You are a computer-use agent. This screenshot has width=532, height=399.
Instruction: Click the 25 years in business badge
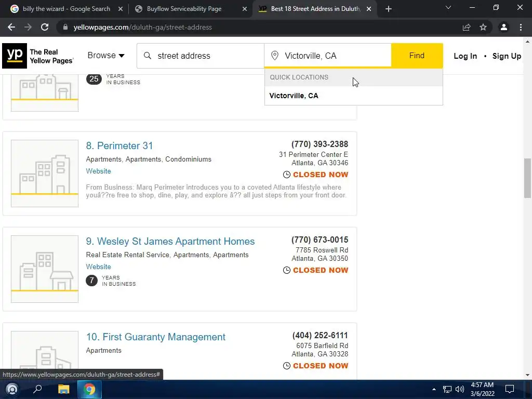pos(94,79)
